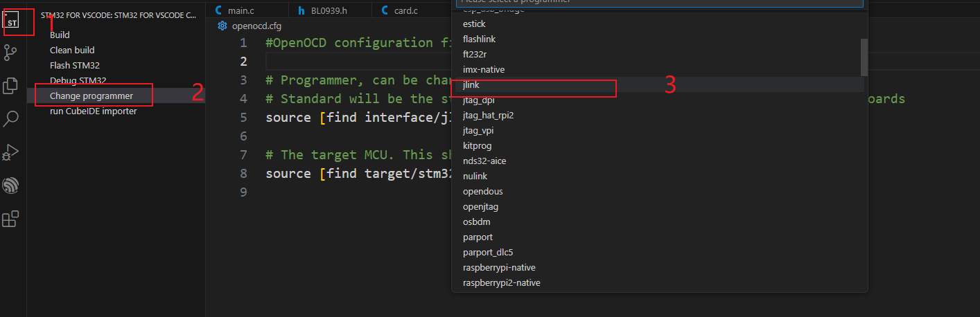Click the programmer list scrollbar thumb
Screen dimensions: 980x317
[864, 57]
